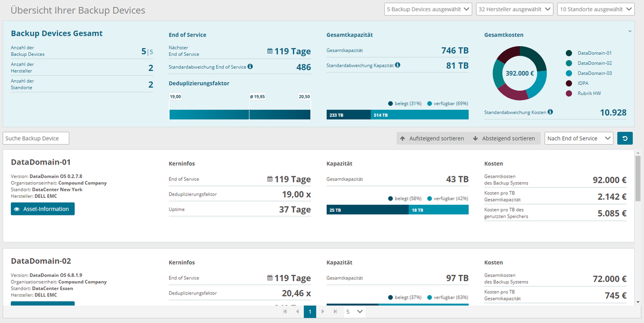The height and width of the screenshot is (323, 644).
Task: Click the calendar icon in DataDomain-02 End of Service
Action: 270,278
